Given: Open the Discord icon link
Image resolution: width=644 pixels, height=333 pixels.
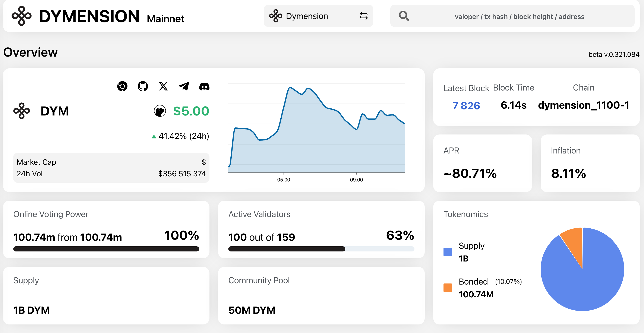Looking at the screenshot, I should pyautogui.click(x=204, y=86).
